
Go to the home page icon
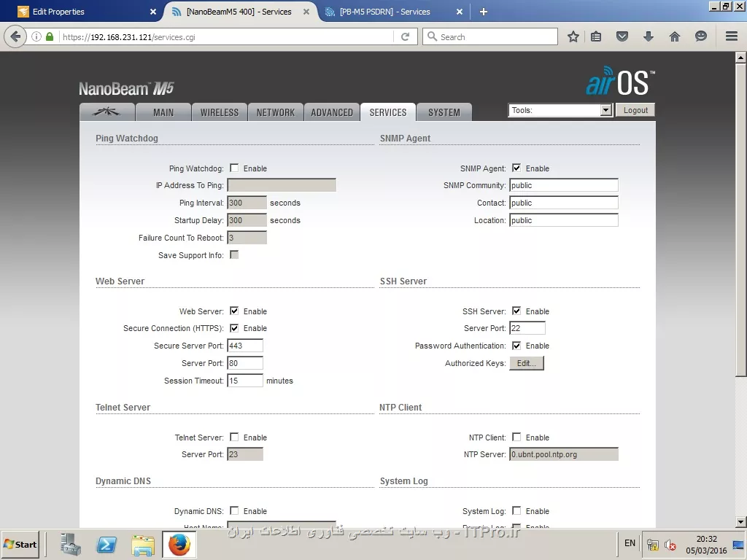675,36
